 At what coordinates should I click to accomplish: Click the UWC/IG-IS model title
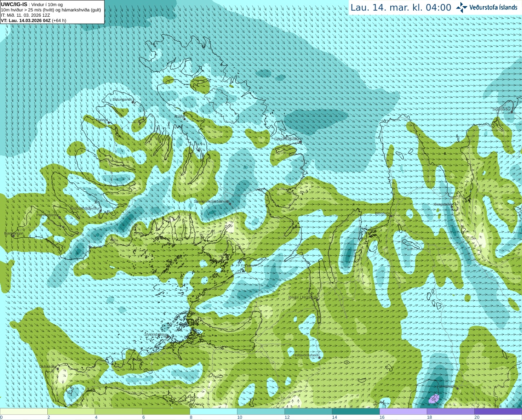14,4
